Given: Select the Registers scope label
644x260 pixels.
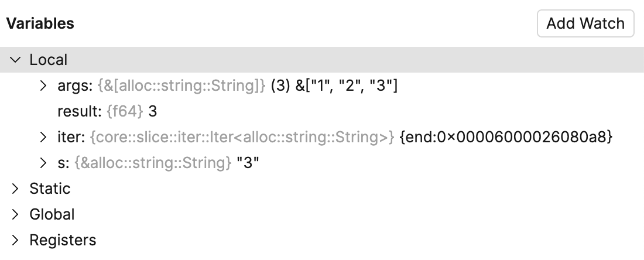Looking at the screenshot, I should [63, 240].
